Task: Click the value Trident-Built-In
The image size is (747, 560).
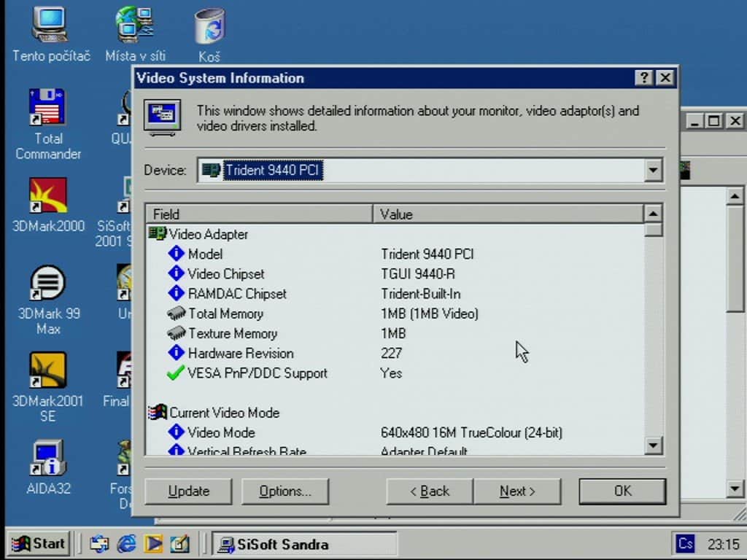Action: pos(421,294)
